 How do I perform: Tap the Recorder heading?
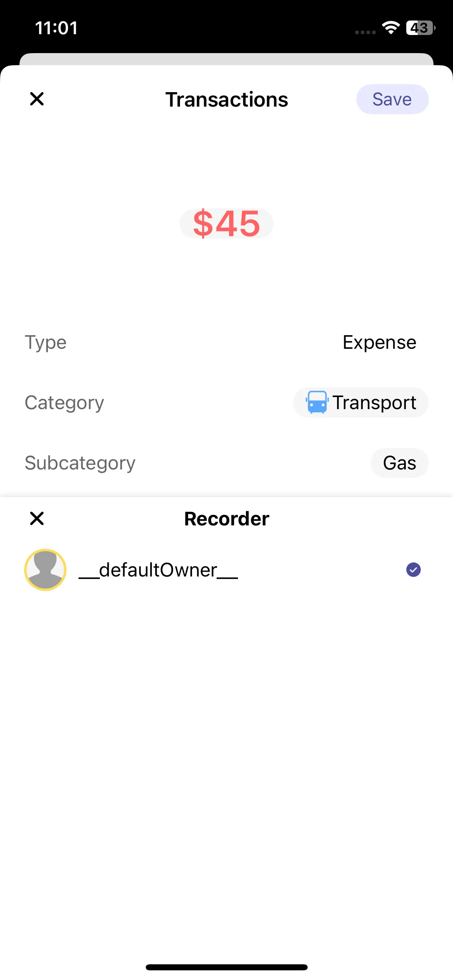227,519
